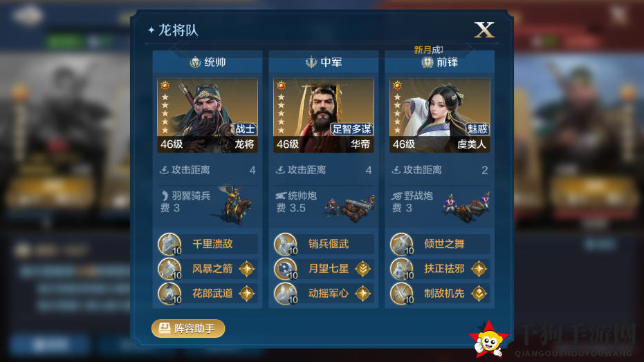Click the chevron badge beside 月望七星
The width and height of the screenshot is (644, 362).
click(362, 269)
